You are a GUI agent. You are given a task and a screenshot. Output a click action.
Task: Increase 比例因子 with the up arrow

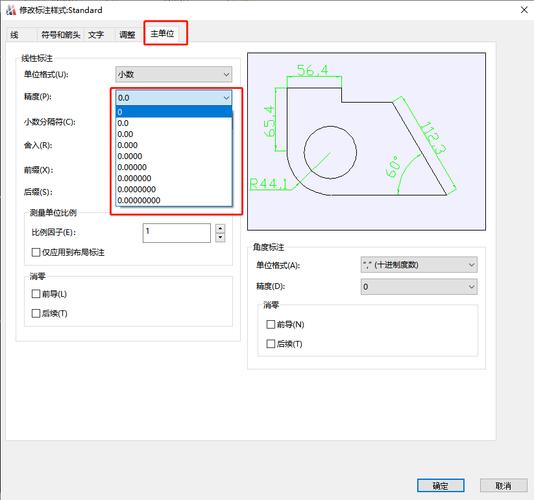point(220,228)
